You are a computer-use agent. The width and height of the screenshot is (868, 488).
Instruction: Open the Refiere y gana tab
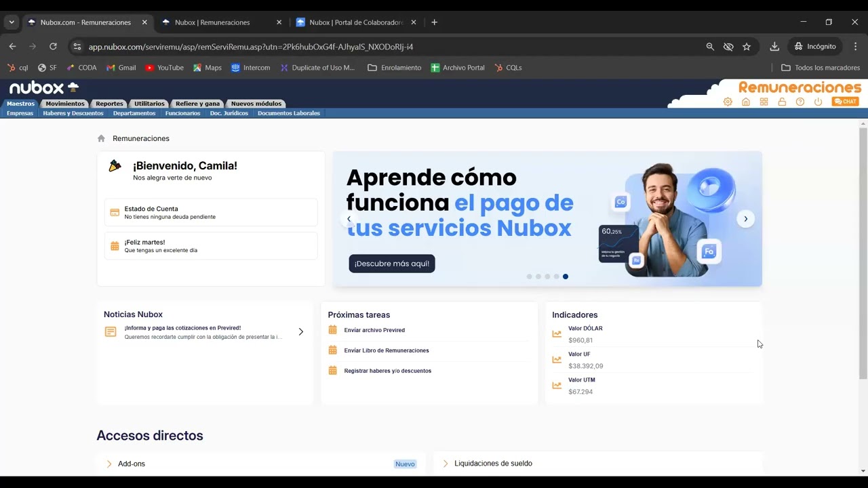pyautogui.click(x=197, y=104)
